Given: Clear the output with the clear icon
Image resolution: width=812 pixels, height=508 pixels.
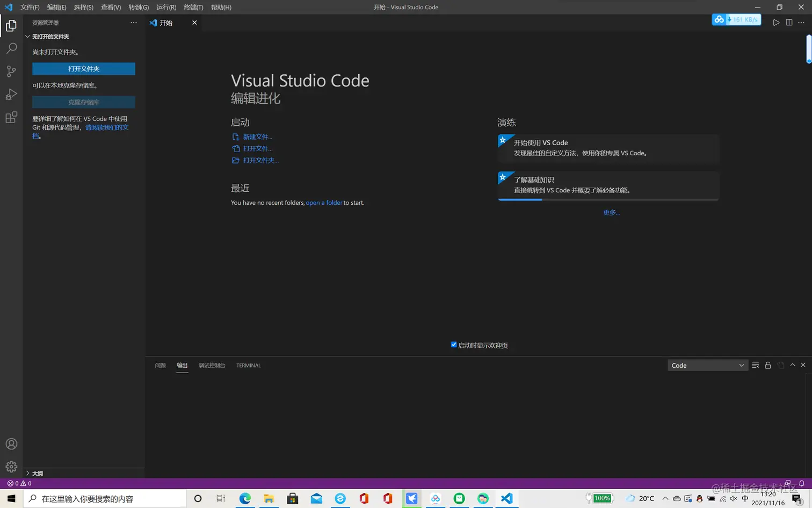Looking at the screenshot, I should click(756, 365).
